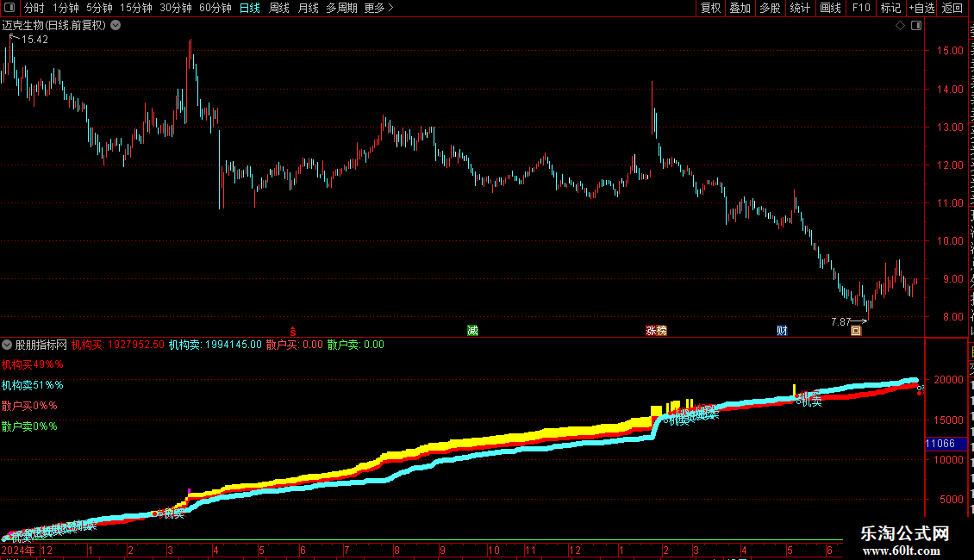Toggle the right-panel layout icon

point(916,26)
